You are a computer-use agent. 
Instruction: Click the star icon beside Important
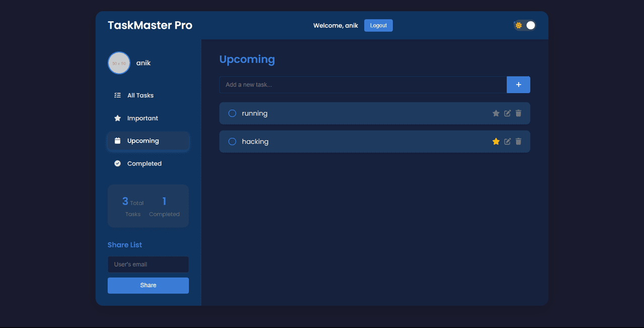pyautogui.click(x=118, y=118)
